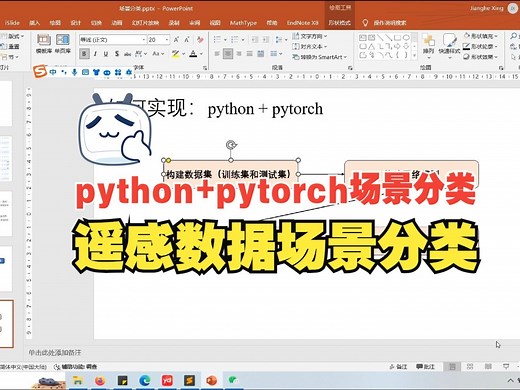
Task: Expand numbered list dropdown arrow
Action: [243, 40]
